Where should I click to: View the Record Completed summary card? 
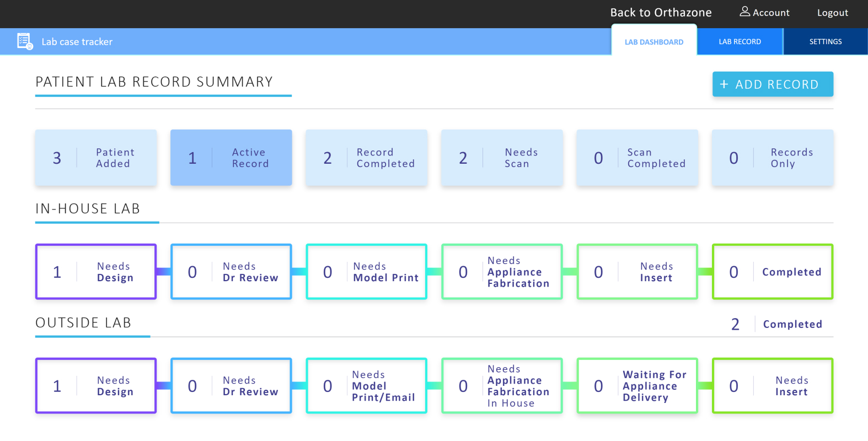point(366,158)
